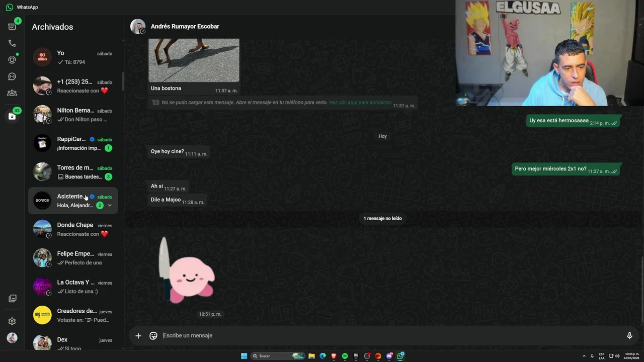Click contact name Andrés Rumayor Escobar
644x362 pixels.
click(185, 27)
